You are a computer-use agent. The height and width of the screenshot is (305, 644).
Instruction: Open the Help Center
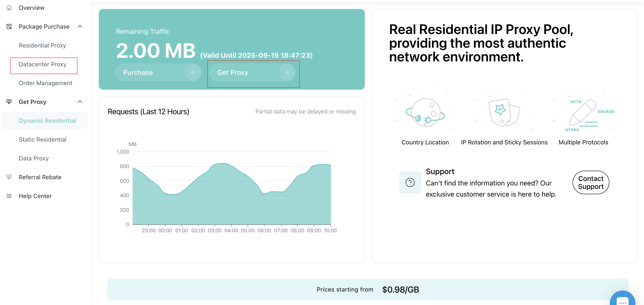click(35, 196)
